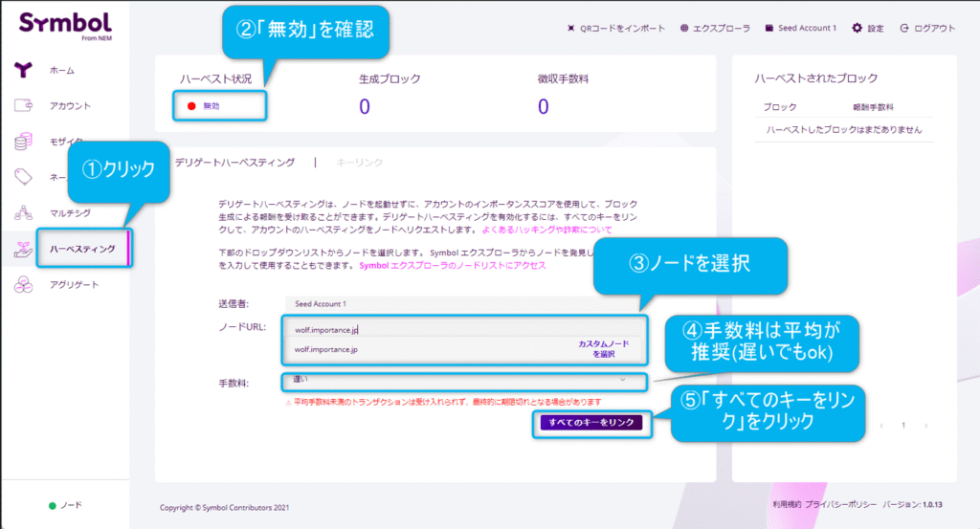Open the アグリゲート sidebar item
Image resolution: width=980 pixels, height=529 pixels.
tap(74, 285)
